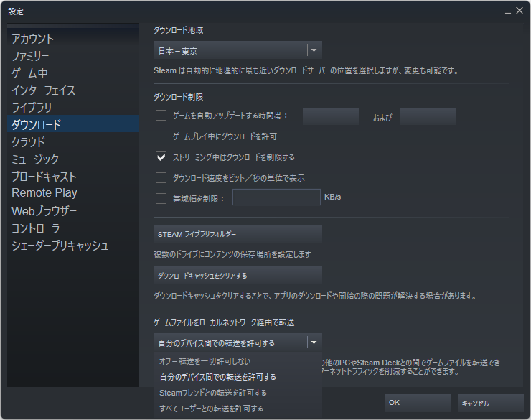Switch to ゲーム中 settings
This screenshot has width=531, height=420.
pyautogui.click(x=72, y=73)
